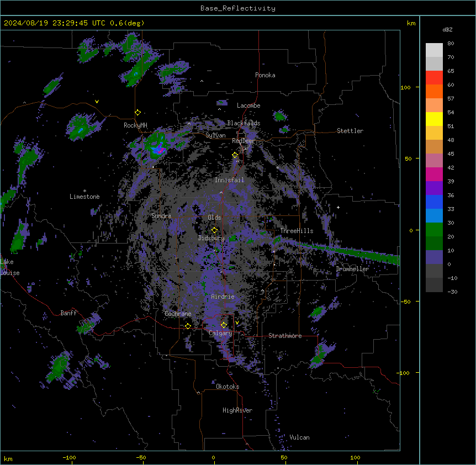Screen dimensions: 476x465
Task: Select the white plus marker north of Drumheller
Action: point(338,207)
